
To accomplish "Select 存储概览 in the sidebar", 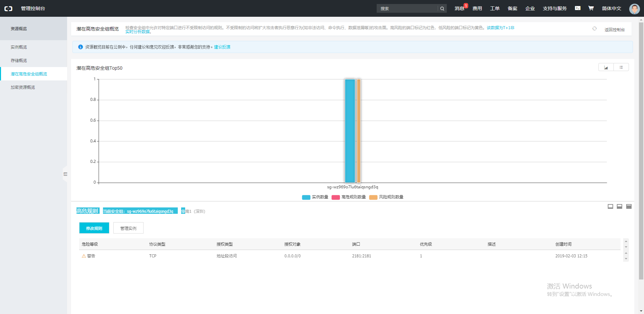I will tap(34, 61).
